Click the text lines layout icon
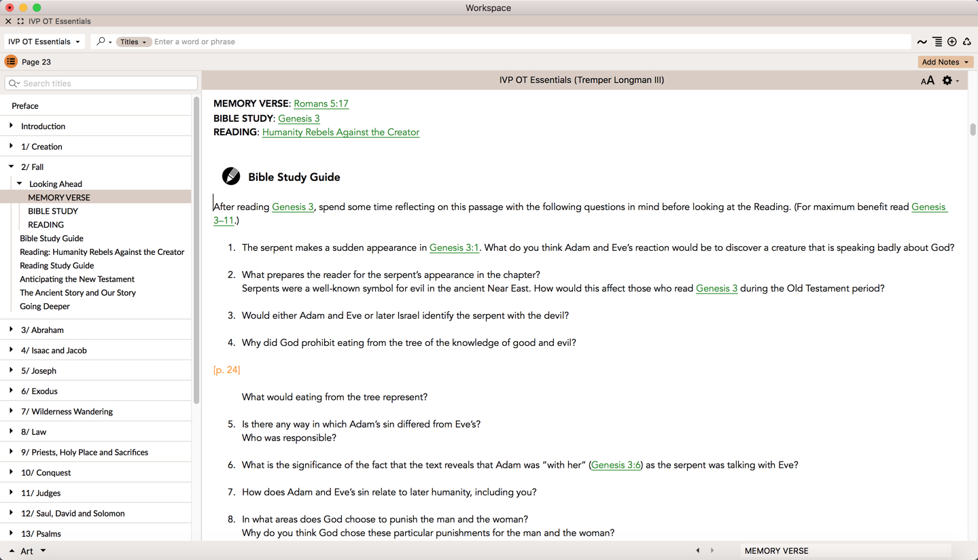 click(x=937, y=42)
